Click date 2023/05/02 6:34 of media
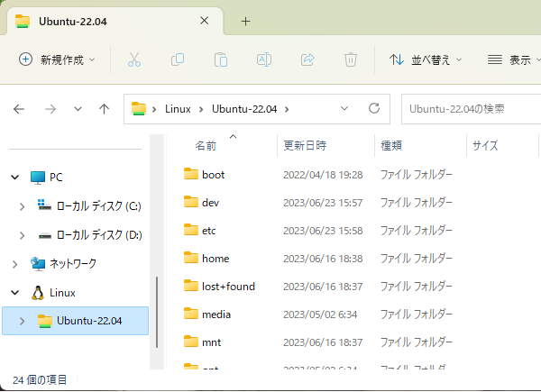The width and height of the screenshot is (541, 392). (320, 315)
